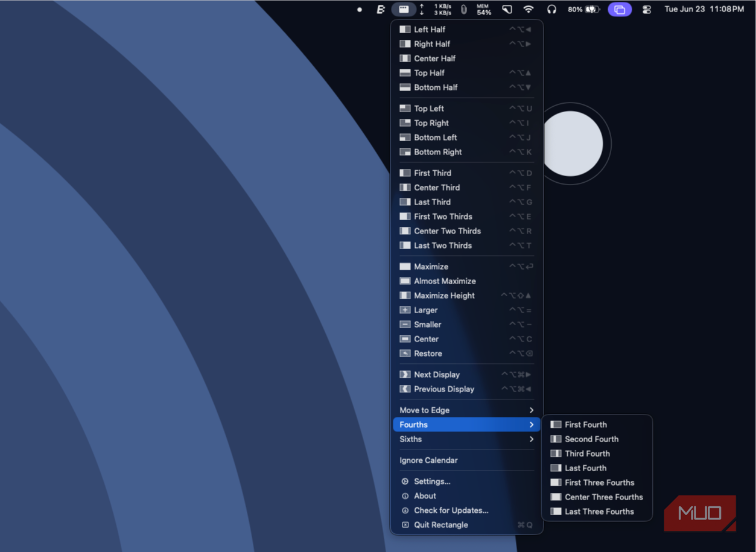Screen dimensions: 756x552
Task: Click the headphones icon in menu bar
Action: (551, 9)
